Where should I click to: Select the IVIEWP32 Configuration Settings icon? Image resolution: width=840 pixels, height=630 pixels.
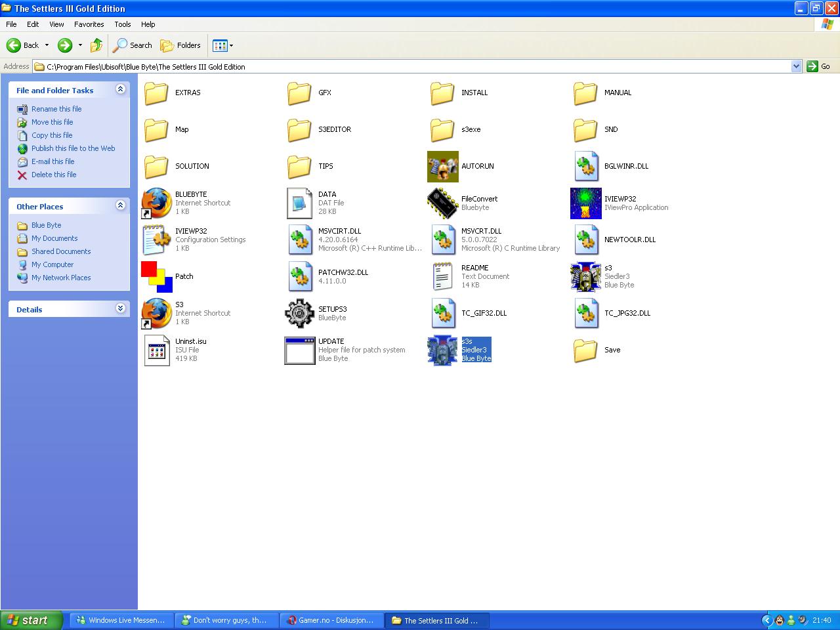pyautogui.click(x=156, y=240)
